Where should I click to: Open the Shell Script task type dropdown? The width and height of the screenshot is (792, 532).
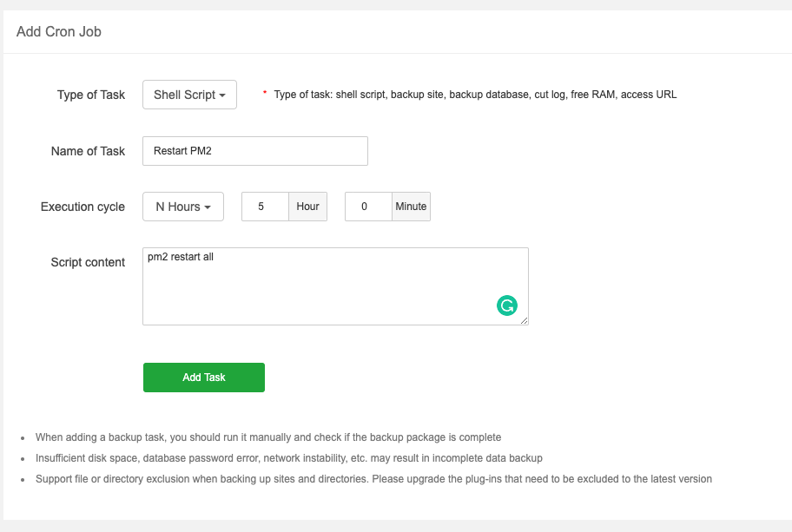(189, 95)
